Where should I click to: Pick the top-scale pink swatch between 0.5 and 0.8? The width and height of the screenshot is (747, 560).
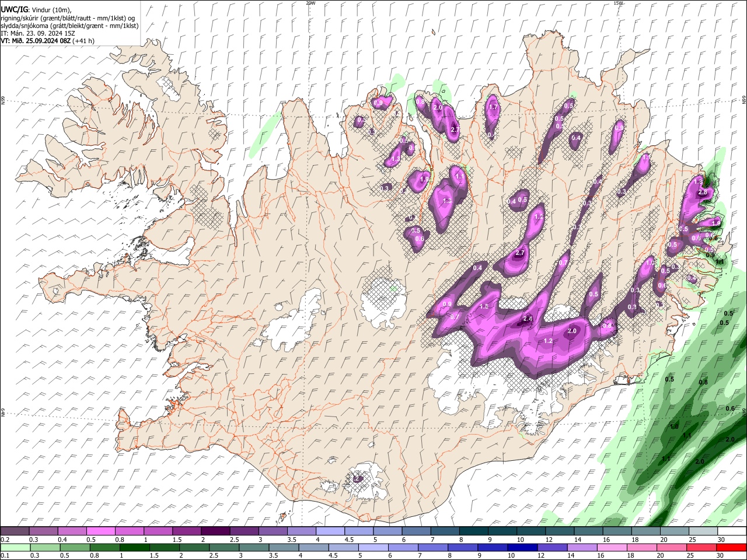click(100, 531)
